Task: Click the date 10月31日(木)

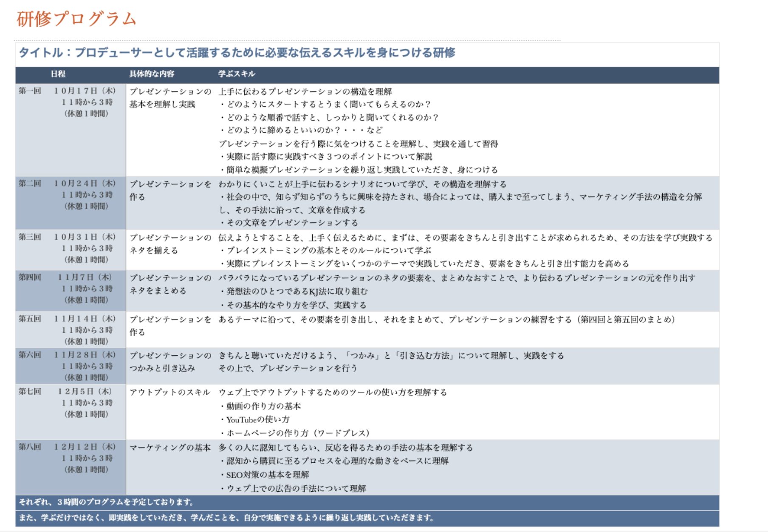Action: coord(85,237)
